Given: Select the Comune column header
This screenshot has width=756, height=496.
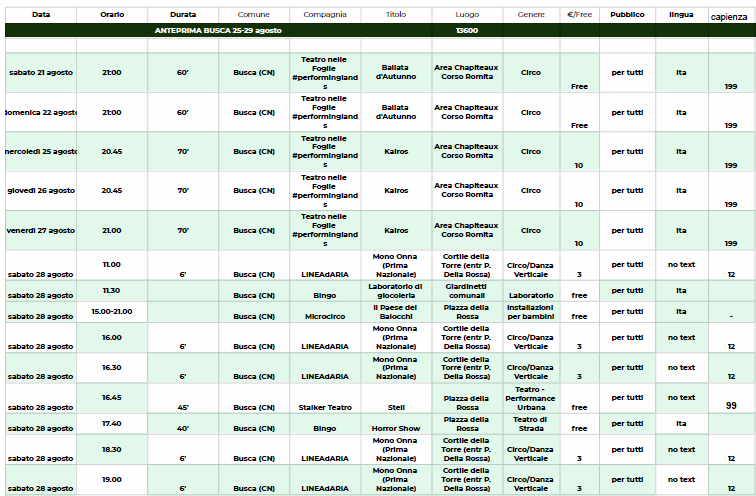Looking at the screenshot, I should click(254, 15).
